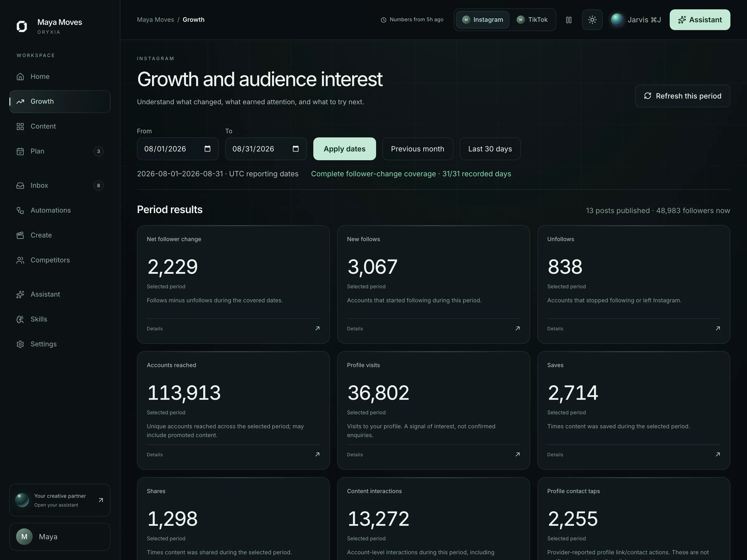Click the Assistant sparkle icon in sidebar
The image size is (747, 560).
[20, 294]
